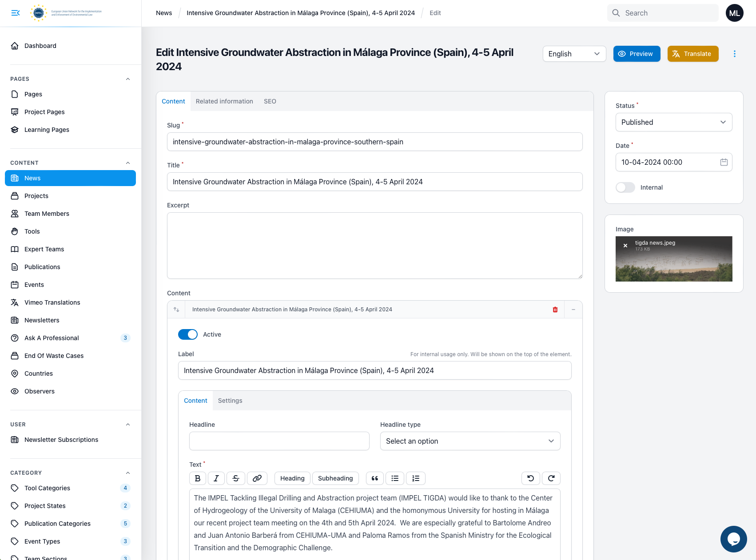The height and width of the screenshot is (560, 756).
Task: Redo last edit in text editor
Action: [x=551, y=478]
